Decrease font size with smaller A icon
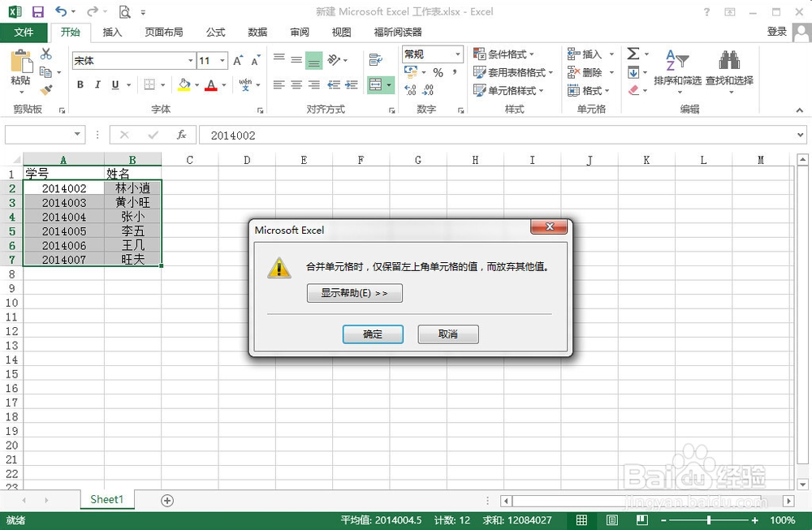The width and height of the screenshot is (812, 530). tap(256, 61)
